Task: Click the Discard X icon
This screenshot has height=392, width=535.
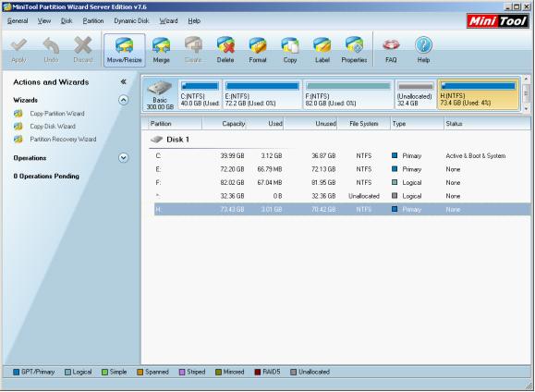Action: tap(83, 44)
